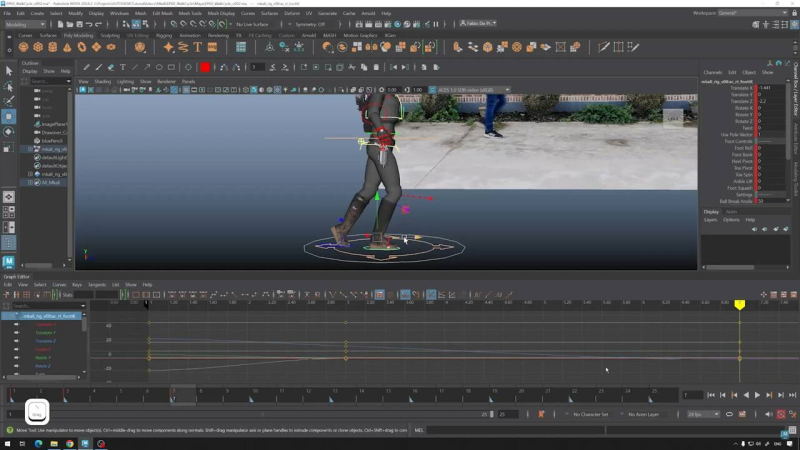The image size is (800, 450).
Task: Toggle the playback loop button
Action: click(x=729, y=414)
